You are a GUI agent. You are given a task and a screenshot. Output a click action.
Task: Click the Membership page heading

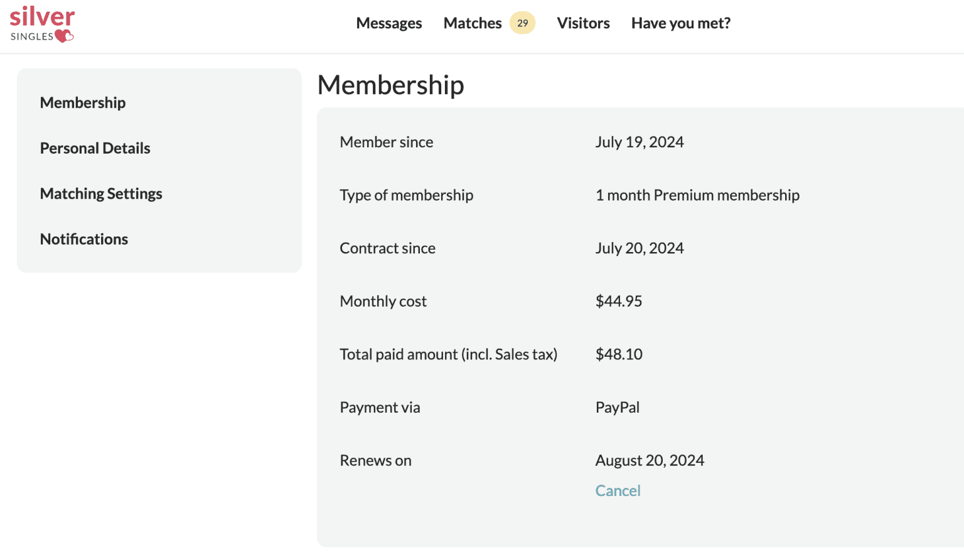click(x=390, y=85)
